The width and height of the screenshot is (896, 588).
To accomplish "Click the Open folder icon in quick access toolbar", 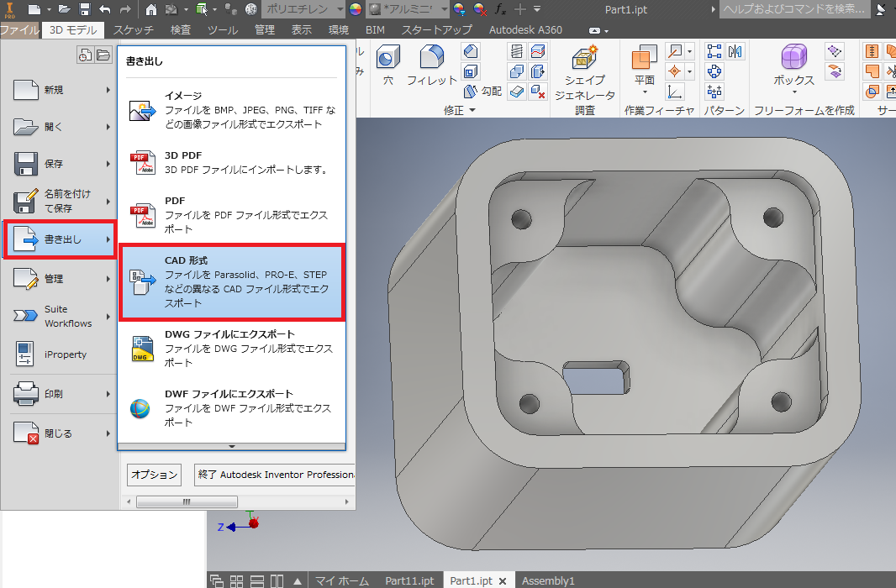I will (x=65, y=9).
